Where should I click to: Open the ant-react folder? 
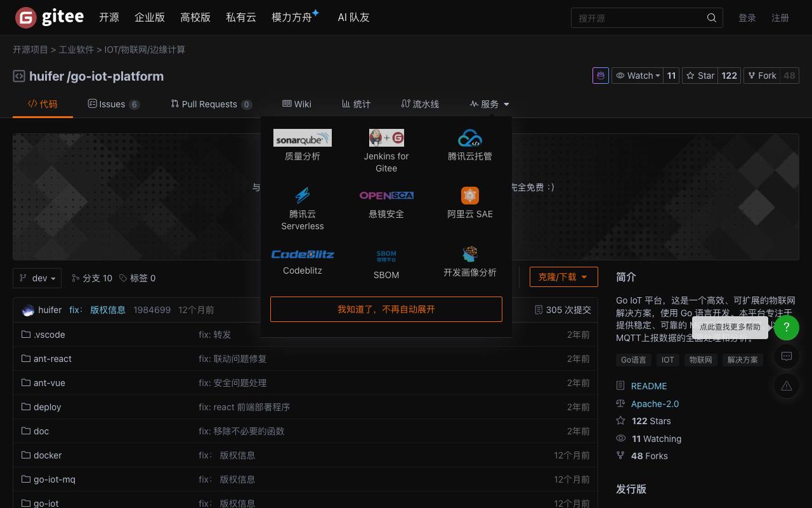point(53,359)
